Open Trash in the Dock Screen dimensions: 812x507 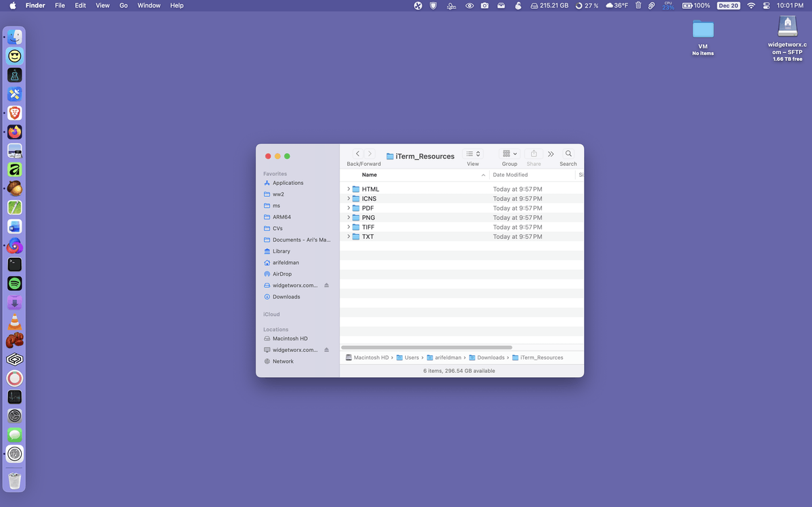coord(15,481)
